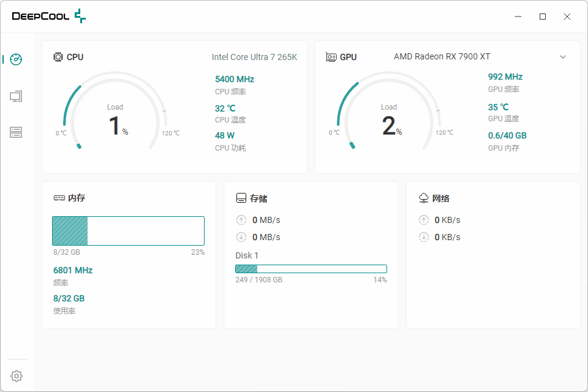Click the network download arrow icon
The image size is (588, 392).
click(423, 237)
